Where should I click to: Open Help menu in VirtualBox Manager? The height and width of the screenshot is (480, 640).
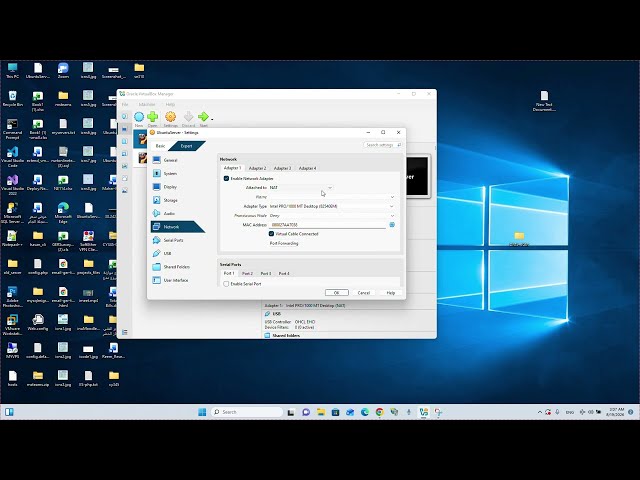pyautogui.click(x=170, y=104)
